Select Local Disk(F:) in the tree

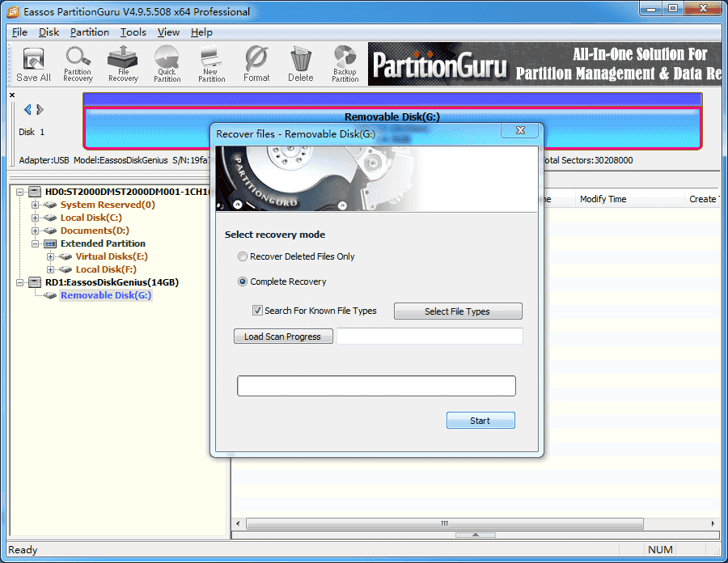pyautogui.click(x=106, y=269)
